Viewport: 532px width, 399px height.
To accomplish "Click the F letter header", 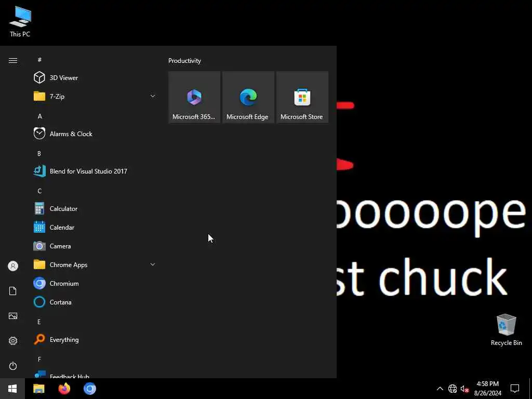I will click(39, 359).
